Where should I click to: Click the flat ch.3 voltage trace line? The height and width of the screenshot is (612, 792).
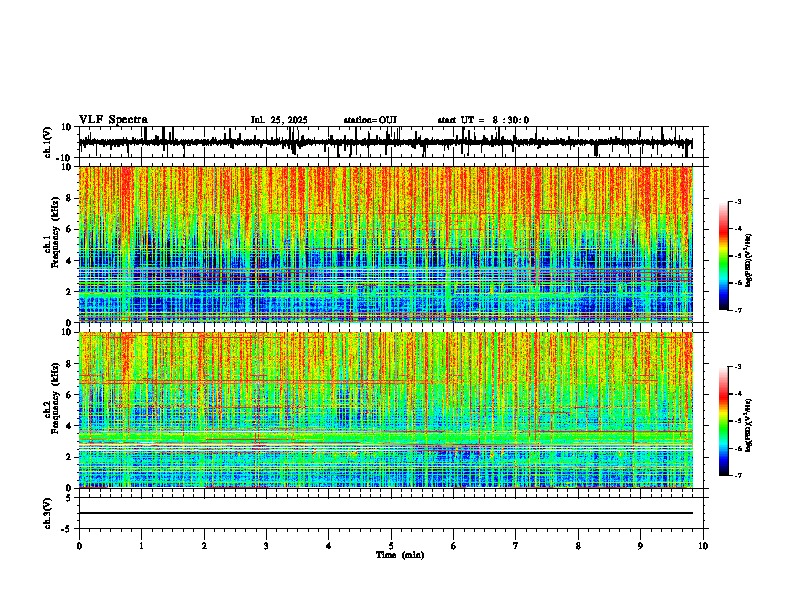pos(386,513)
